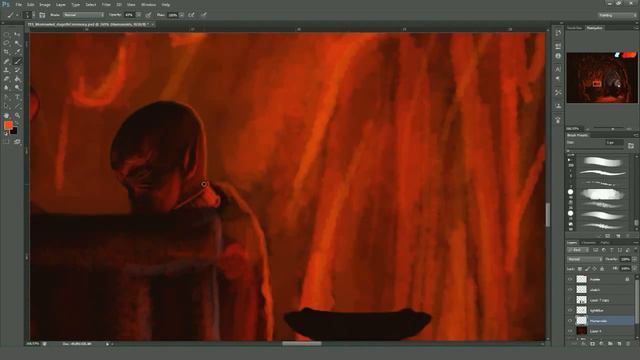Viewport: 640px width, 360px height.
Task: Open the Window menu
Action: [148, 4]
